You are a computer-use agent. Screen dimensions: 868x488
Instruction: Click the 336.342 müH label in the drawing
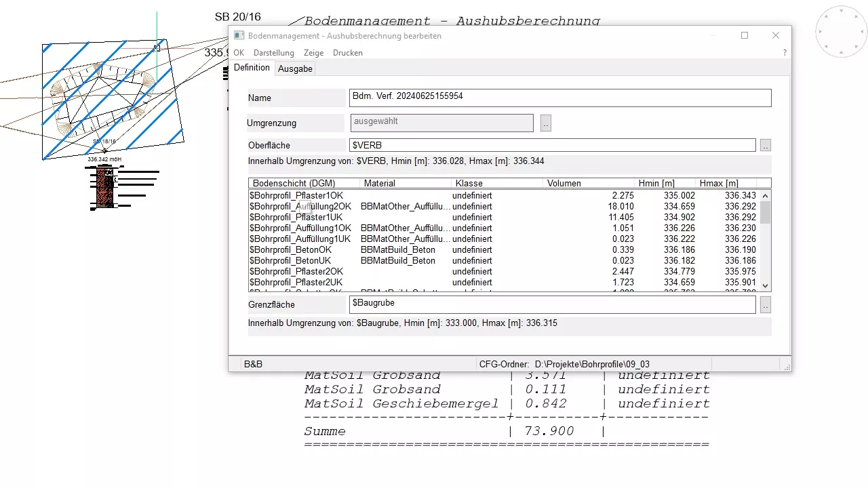[x=104, y=159]
